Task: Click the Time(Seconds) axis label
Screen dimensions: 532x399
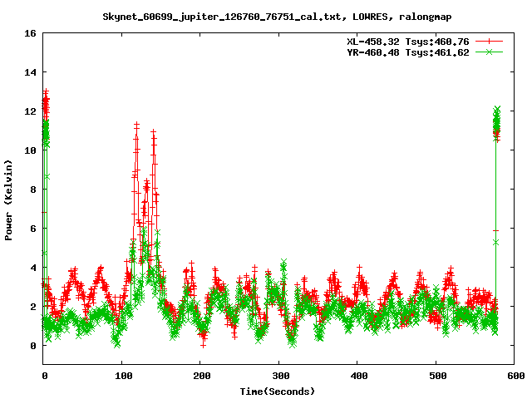Action: coord(278,392)
